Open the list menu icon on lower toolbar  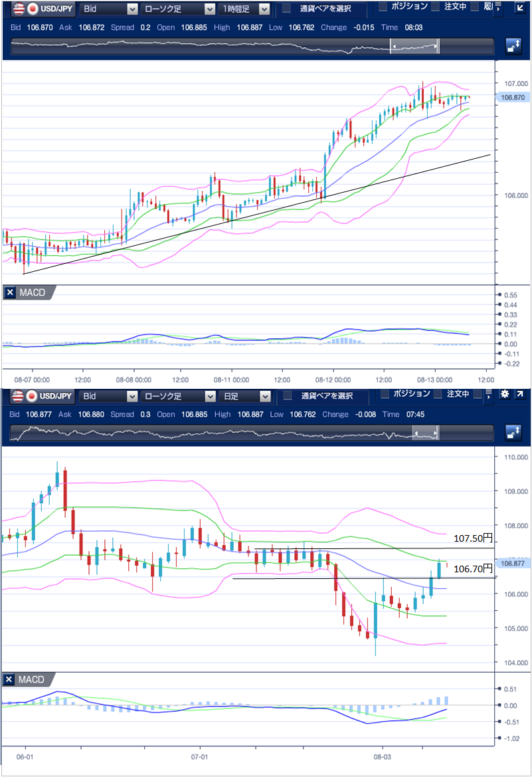(490, 395)
